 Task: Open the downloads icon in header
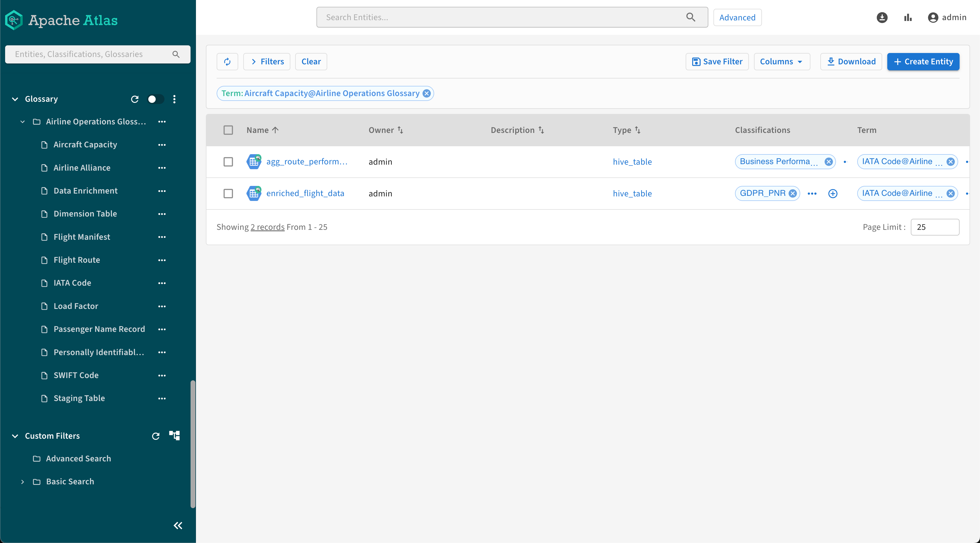[882, 18]
